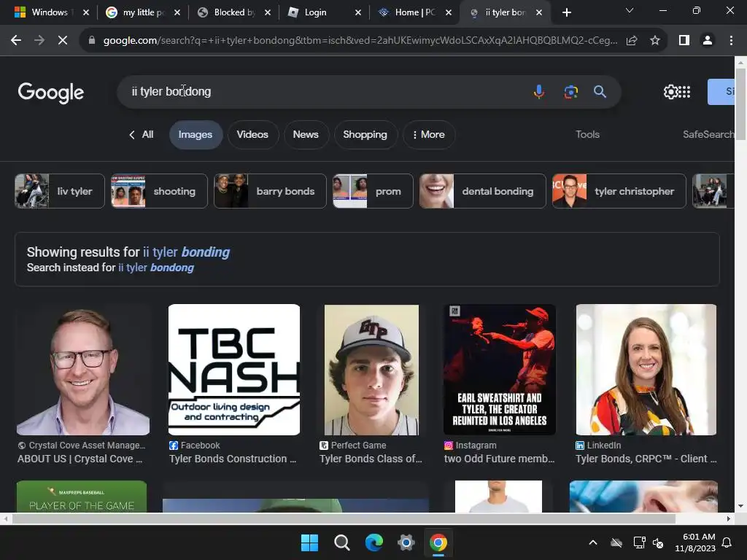Show hidden system tray icons

(593, 542)
